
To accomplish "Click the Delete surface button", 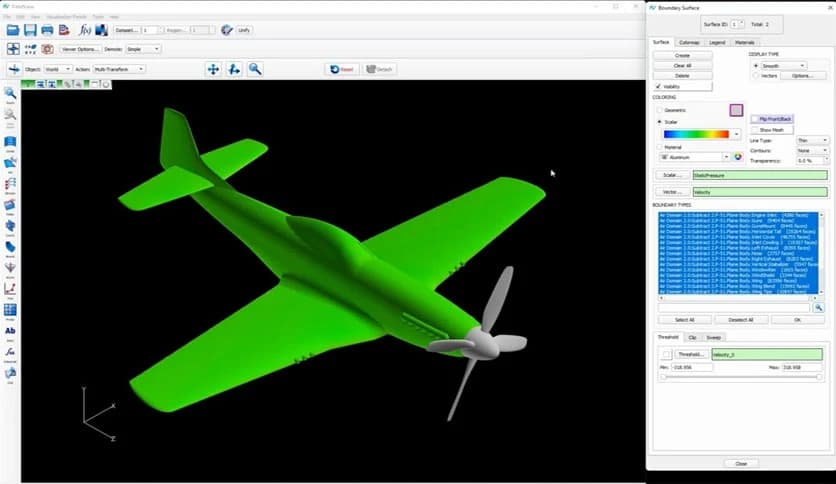I will click(x=682, y=76).
